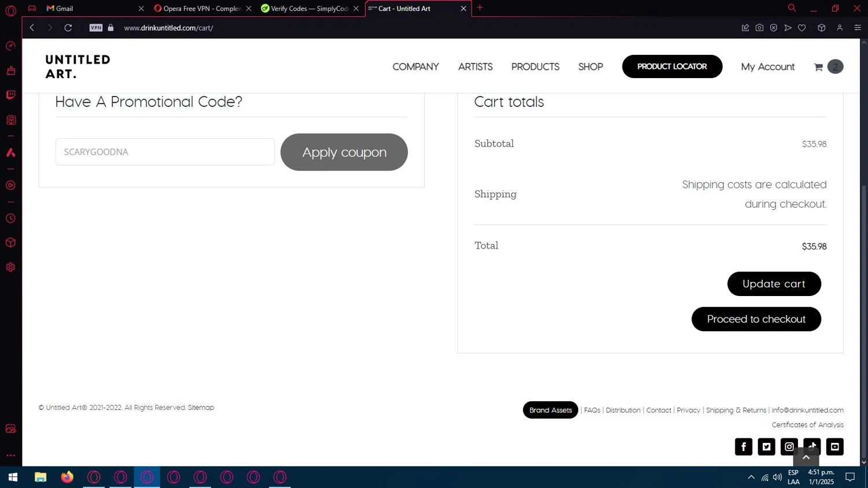Open the Opera menu logo
The height and width of the screenshot is (488, 868).
10,10
